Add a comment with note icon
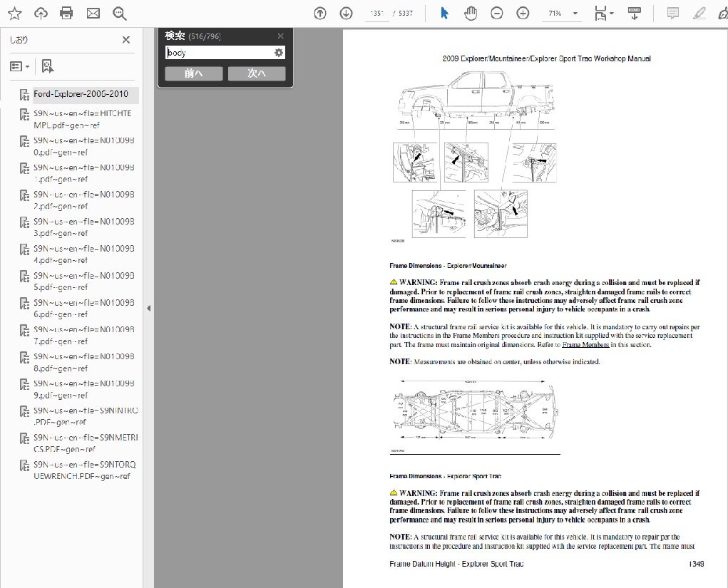Viewport: 728px width, 588px height. point(673,14)
